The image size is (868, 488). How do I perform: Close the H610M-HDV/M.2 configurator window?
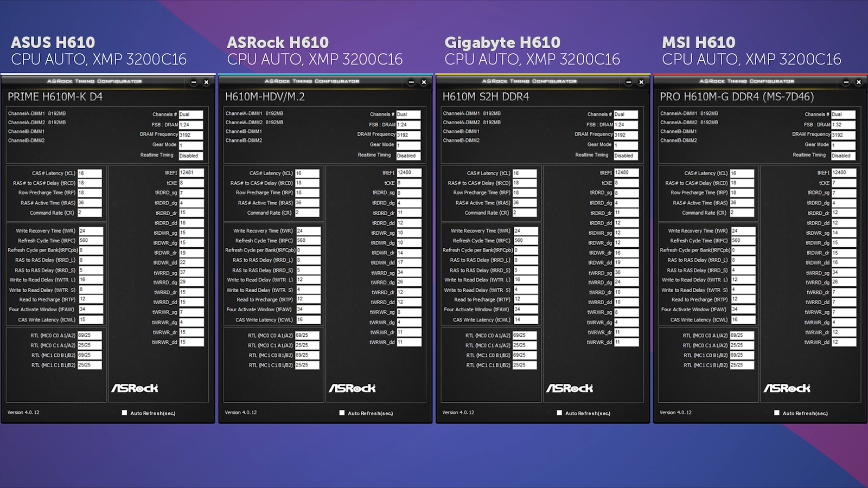coord(424,82)
